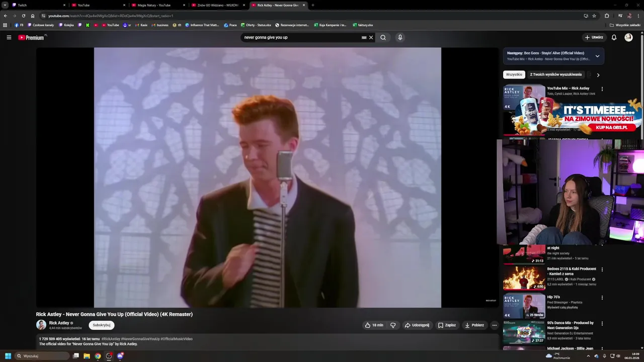Click Rick Astley channel avatar
This screenshot has width=644, height=362.
[x=41, y=325]
